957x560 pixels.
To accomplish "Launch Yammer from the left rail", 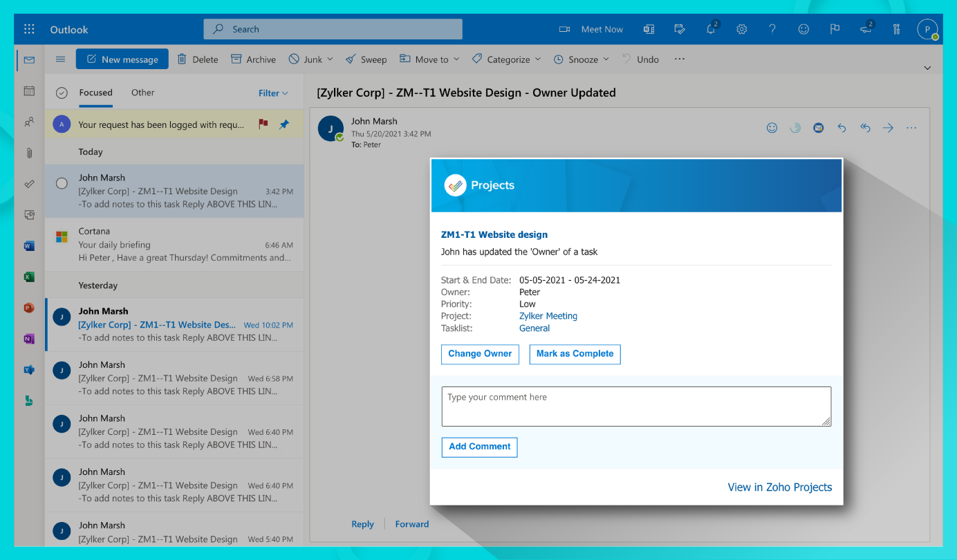I will [29, 370].
